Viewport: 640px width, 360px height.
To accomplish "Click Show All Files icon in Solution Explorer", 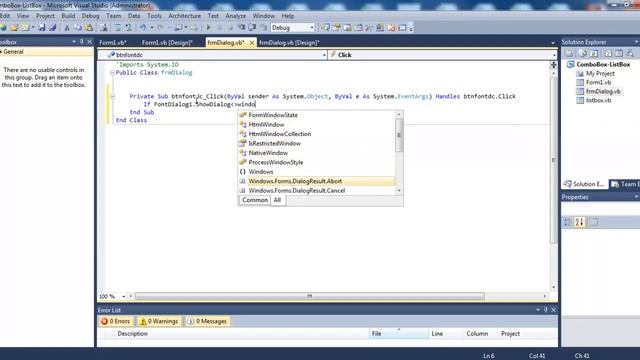I will (x=583, y=53).
